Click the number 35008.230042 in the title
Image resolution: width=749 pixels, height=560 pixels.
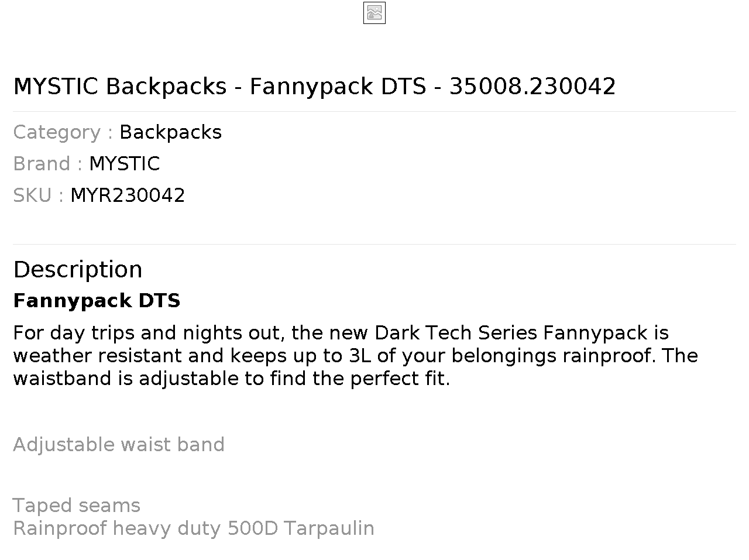point(532,86)
